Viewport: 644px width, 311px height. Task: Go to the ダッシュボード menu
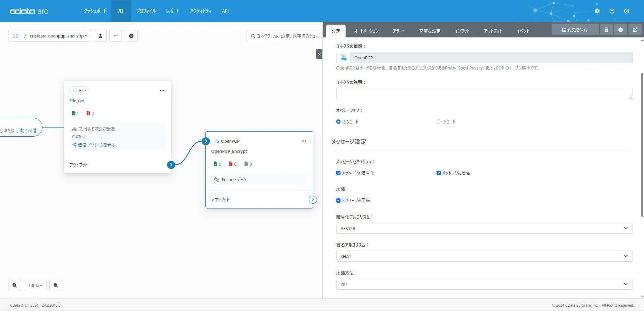95,11
